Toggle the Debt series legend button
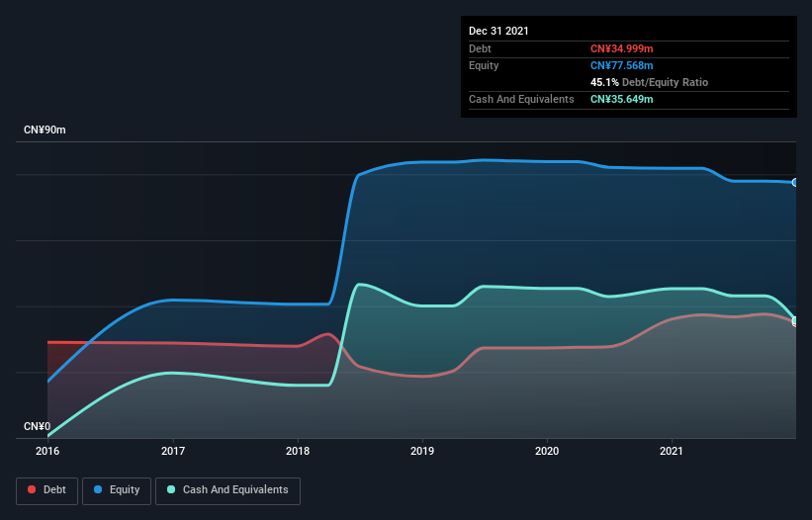The height and width of the screenshot is (520, 812). [46, 490]
